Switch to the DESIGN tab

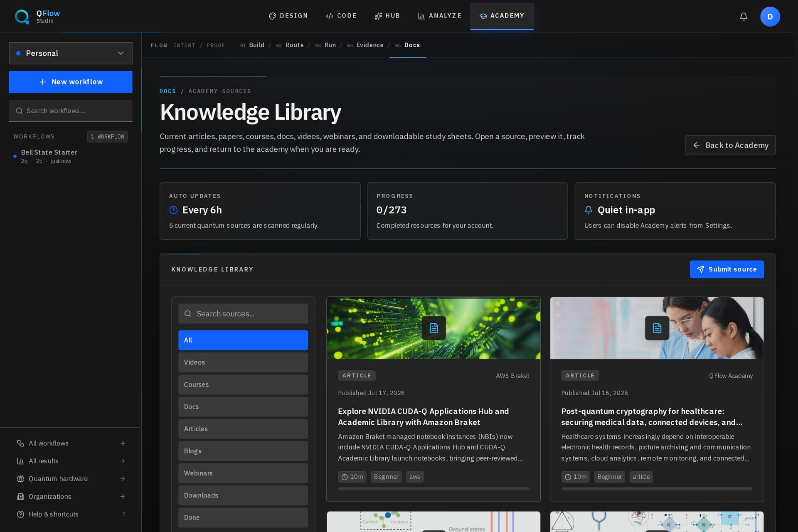click(288, 16)
